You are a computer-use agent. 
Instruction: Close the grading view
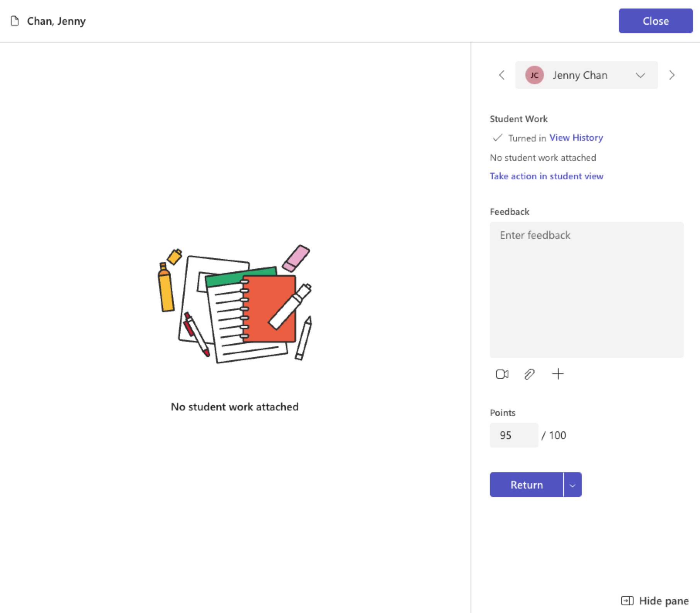(x=655, y=21)
